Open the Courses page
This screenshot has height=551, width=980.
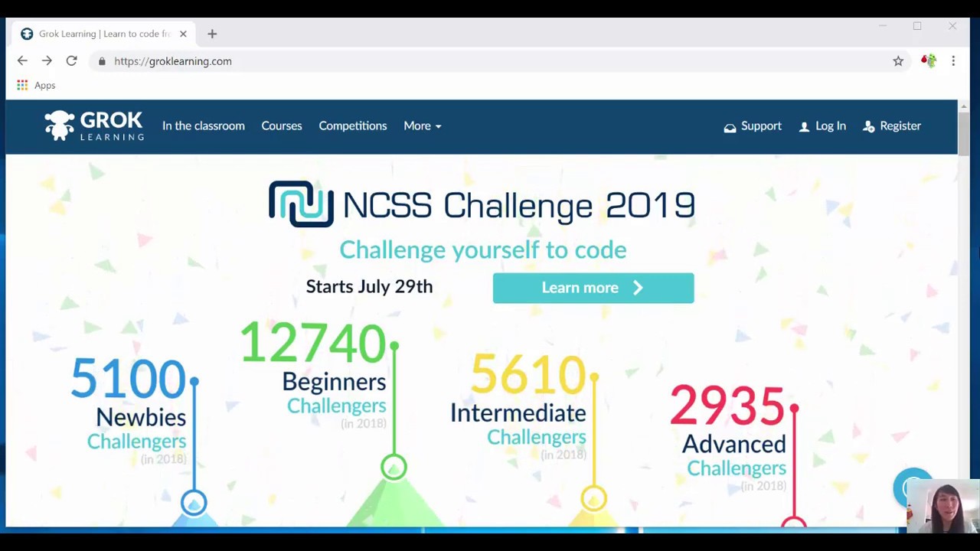click(x=282, y=126)
